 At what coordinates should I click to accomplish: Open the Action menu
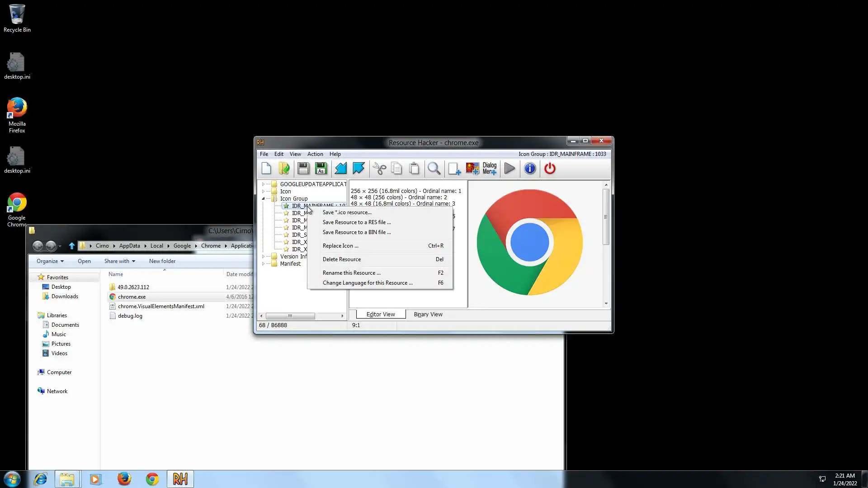click(x=315, y=154)
